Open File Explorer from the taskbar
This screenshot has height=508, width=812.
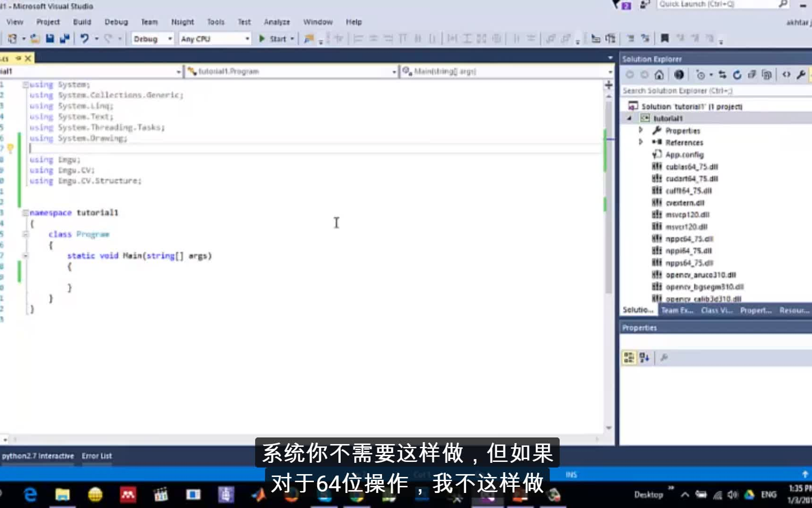click(62, 495)
